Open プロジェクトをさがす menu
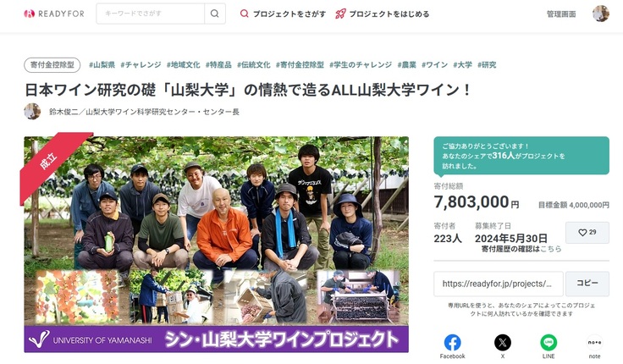 [283, 14]
